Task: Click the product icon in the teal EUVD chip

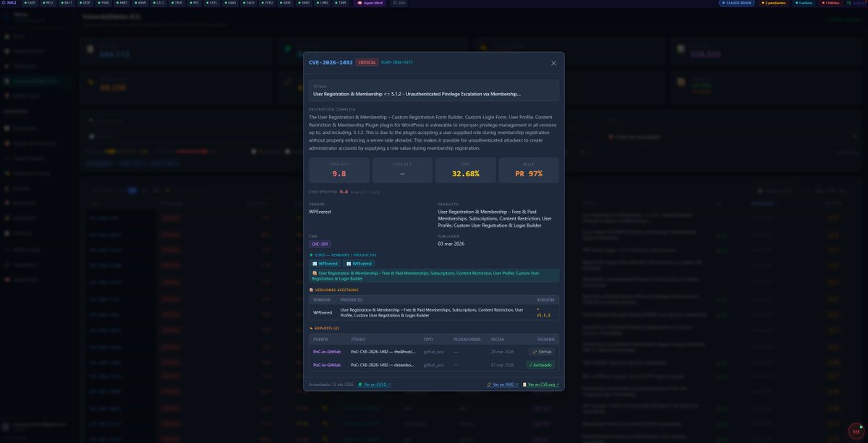Action: [x=314, y=273]
